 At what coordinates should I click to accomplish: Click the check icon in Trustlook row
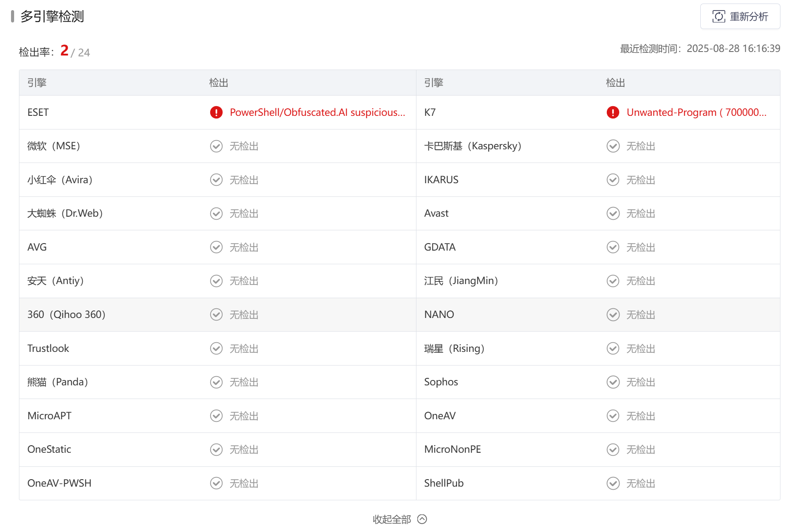[x=216, y=348]
